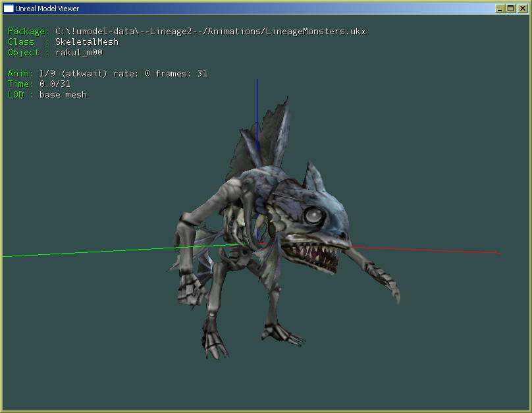532x413 pixels.
Task: Click the 'Class' label
Action: [x=21, y=41]
